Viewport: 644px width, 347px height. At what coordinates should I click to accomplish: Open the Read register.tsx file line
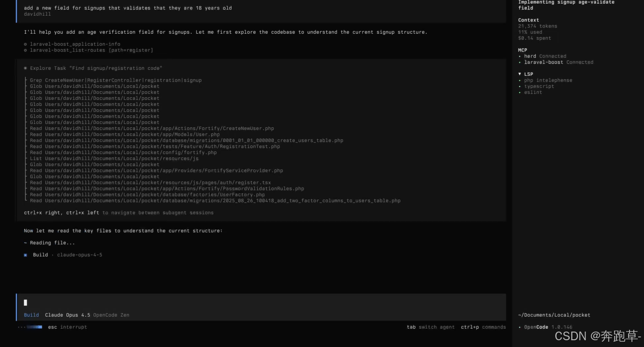click(150, 183)
